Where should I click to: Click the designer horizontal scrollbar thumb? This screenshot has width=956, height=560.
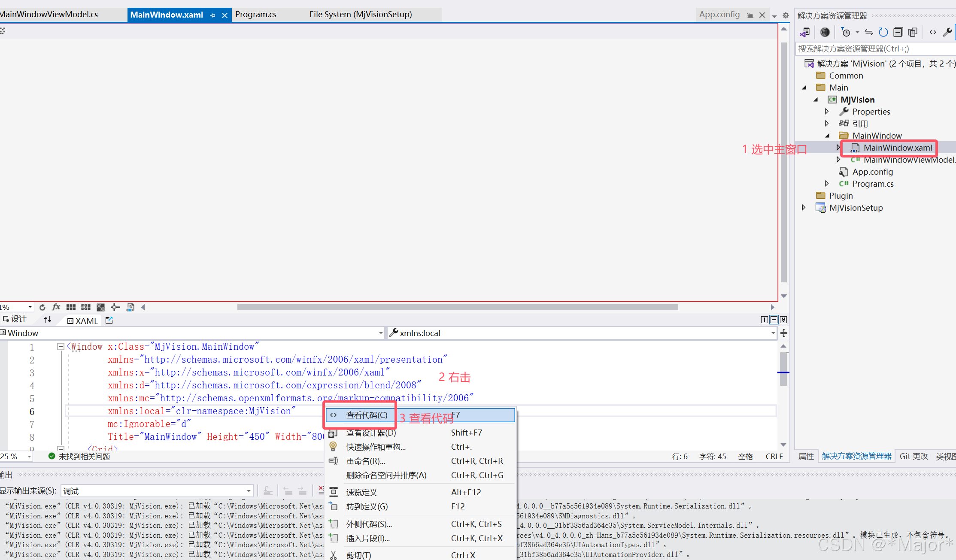458,307
